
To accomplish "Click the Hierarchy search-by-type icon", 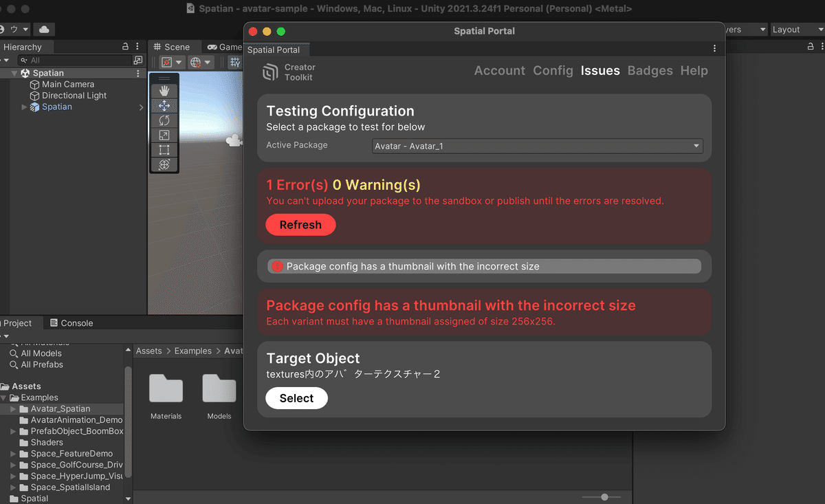I will click(x=137, y=61).
